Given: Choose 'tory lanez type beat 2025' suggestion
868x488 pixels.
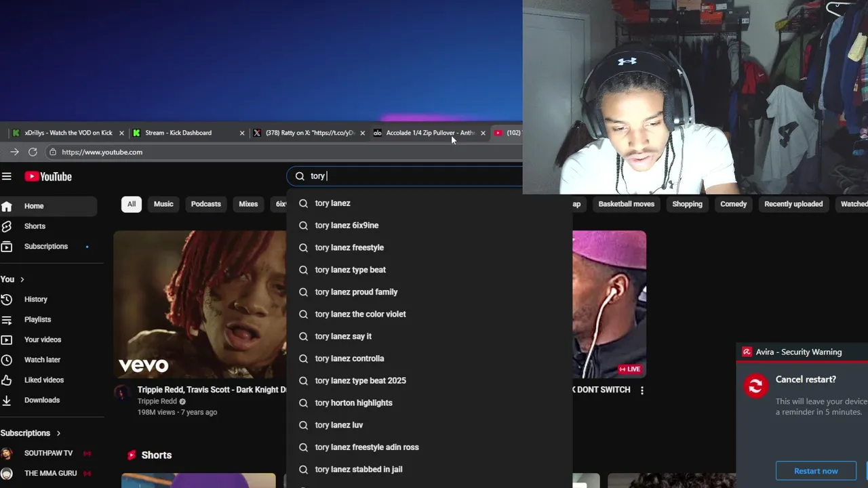Looking at the screenshot, I should [429, 381].
